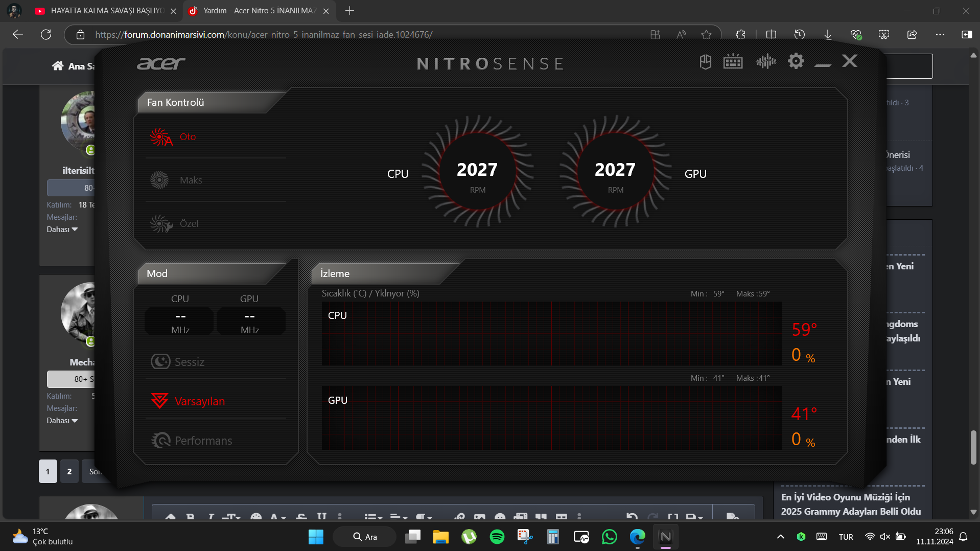Expand Dahası under Mecha user profile
980x551 pixels.
[x=62, y=421]
